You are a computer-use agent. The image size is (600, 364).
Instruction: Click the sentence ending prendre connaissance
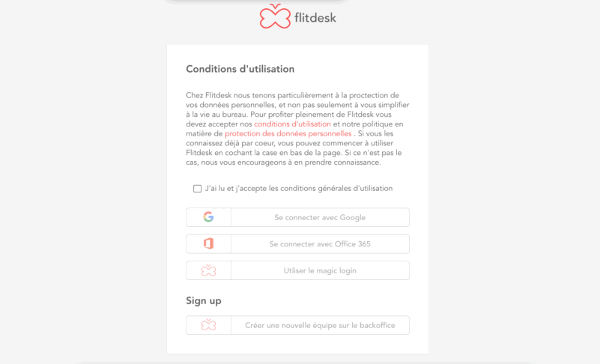click(283, 163)
